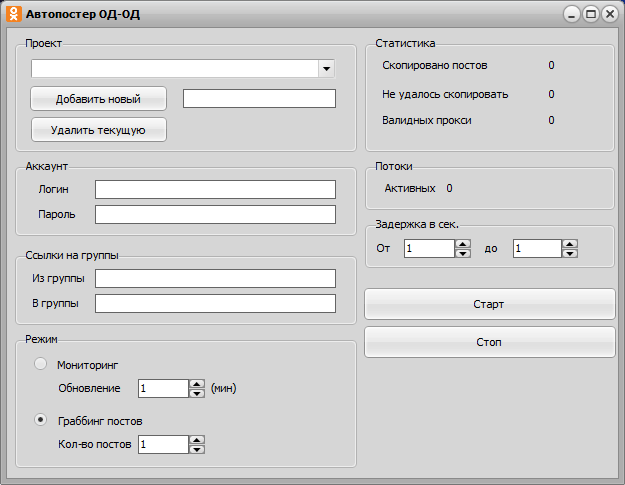Viewport: 625px width, 485px height.
Task: Click the Удалить текущую button
Action: [x=98, y=130]
